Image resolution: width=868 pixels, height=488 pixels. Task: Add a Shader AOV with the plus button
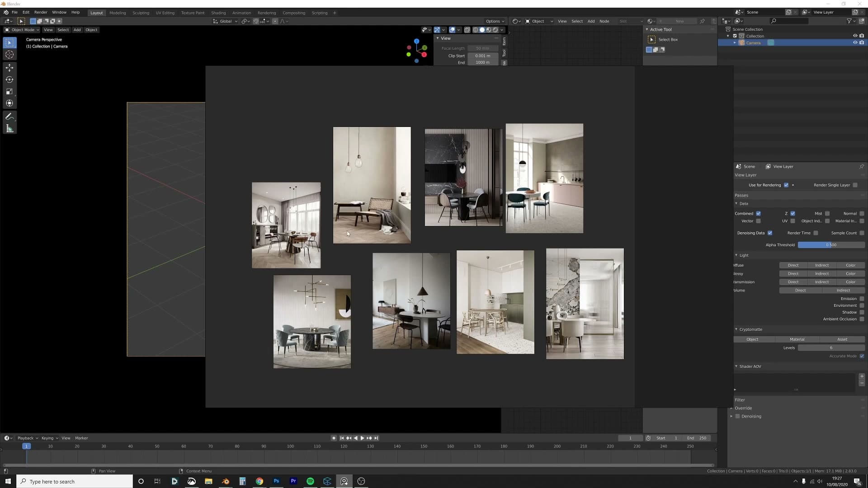coord(862,376)
